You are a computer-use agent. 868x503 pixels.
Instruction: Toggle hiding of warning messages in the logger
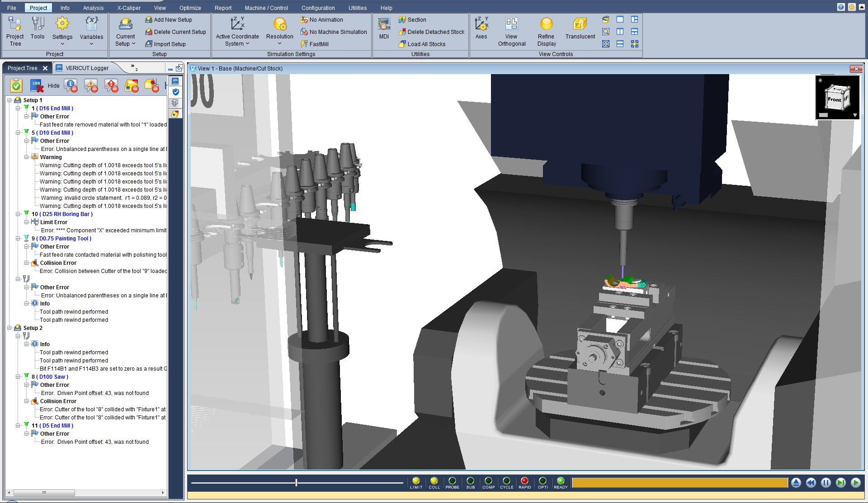click(x=92, y=86)
